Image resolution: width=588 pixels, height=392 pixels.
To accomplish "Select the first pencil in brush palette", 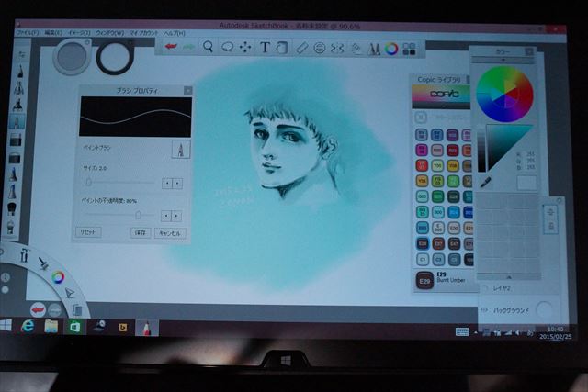I will coord(20,71).
